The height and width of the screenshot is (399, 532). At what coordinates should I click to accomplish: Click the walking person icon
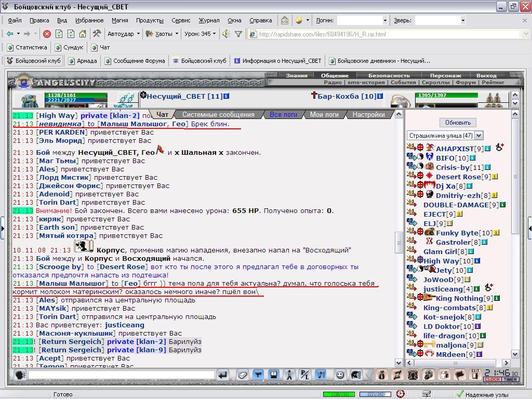tap(289, 375)
